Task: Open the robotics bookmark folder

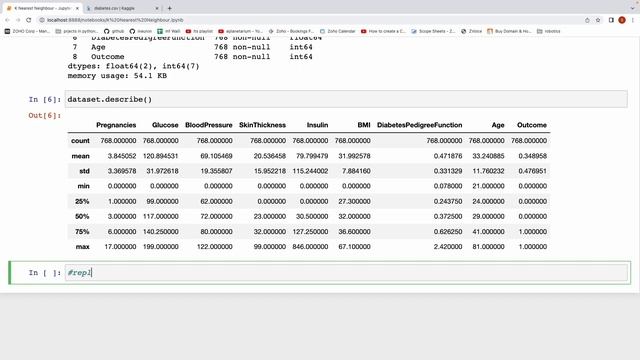Action: coord(549,31)
